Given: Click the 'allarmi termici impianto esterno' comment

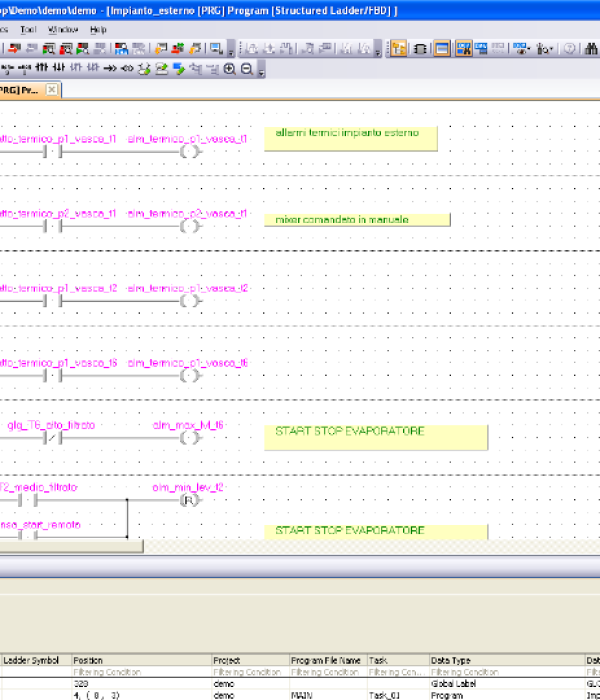Looking at the screenshot, I should (x=350, y=138).
